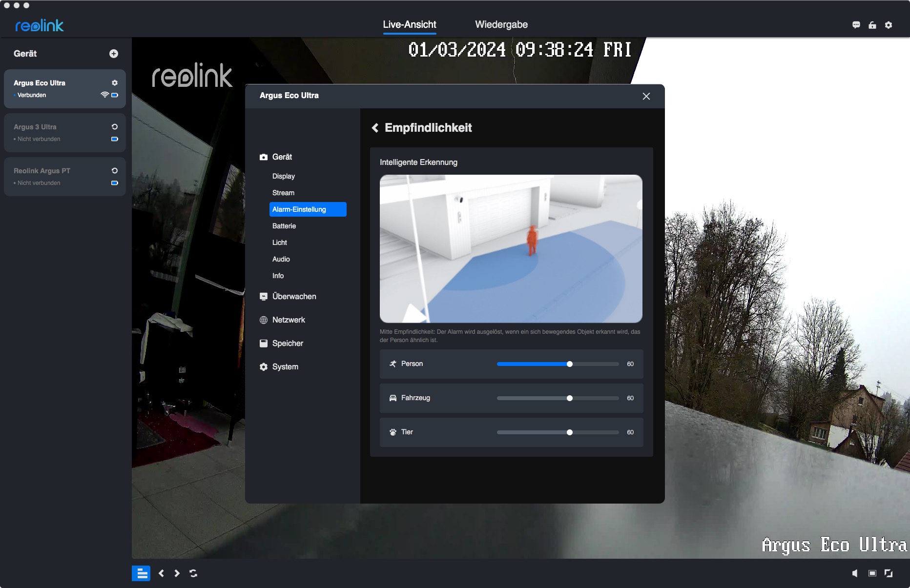910x588 pixels.
Task: Select the Batterie menu item
Action: pyautogui.click(x=284, y=226)
